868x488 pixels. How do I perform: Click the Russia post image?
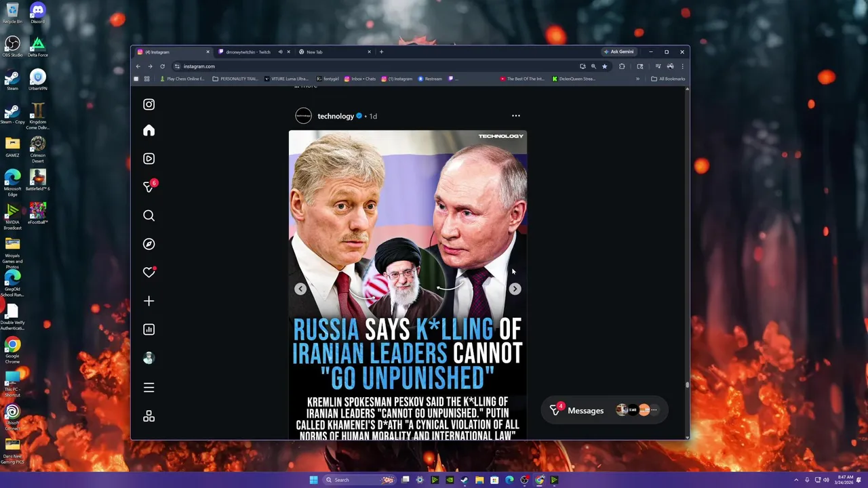pyautogui.click(x=408, y=285)
